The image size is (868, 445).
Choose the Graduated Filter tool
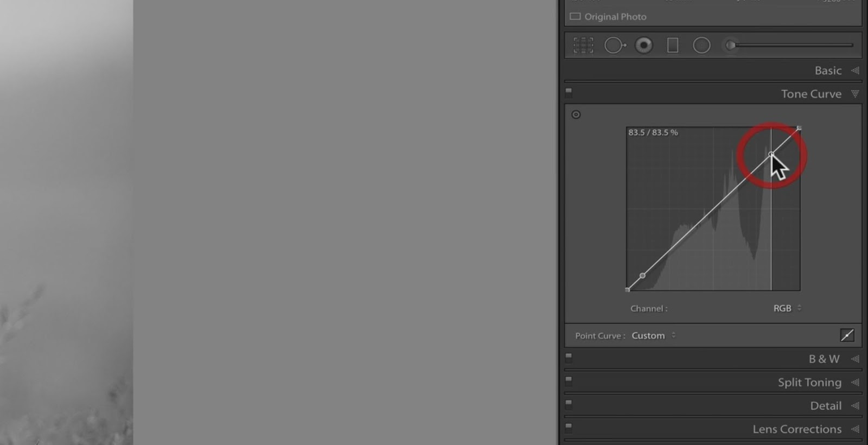pos(673,46)
